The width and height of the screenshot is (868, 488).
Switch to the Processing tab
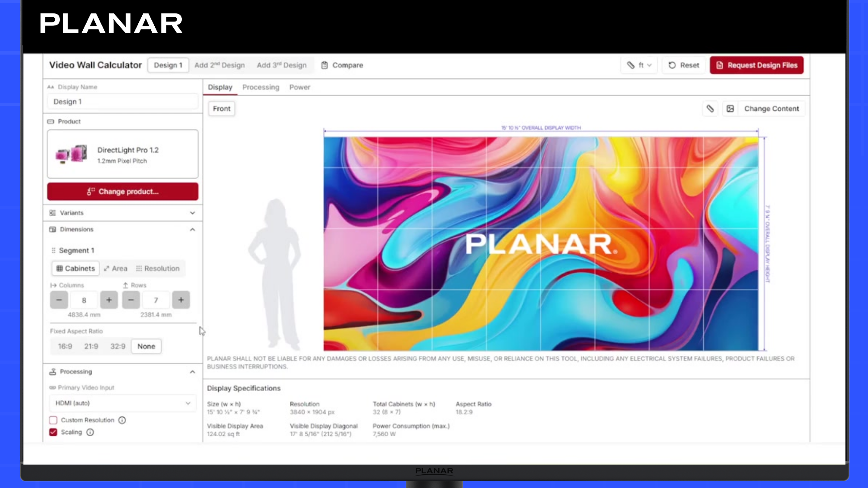[260, 87]
